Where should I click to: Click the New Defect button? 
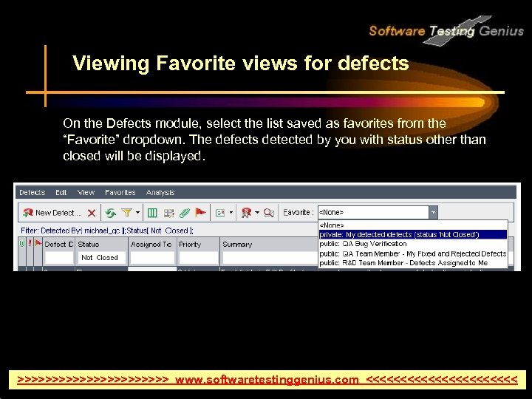(x=52, y=213)
